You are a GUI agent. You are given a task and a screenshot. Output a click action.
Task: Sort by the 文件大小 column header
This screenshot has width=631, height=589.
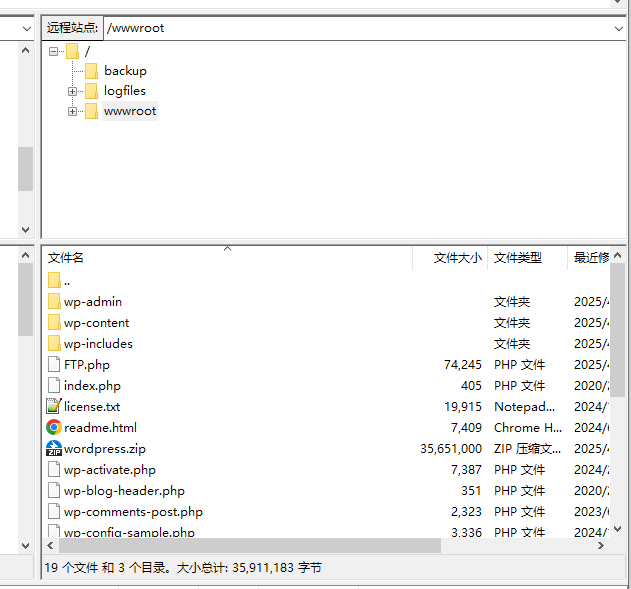(x=450, y=258)
